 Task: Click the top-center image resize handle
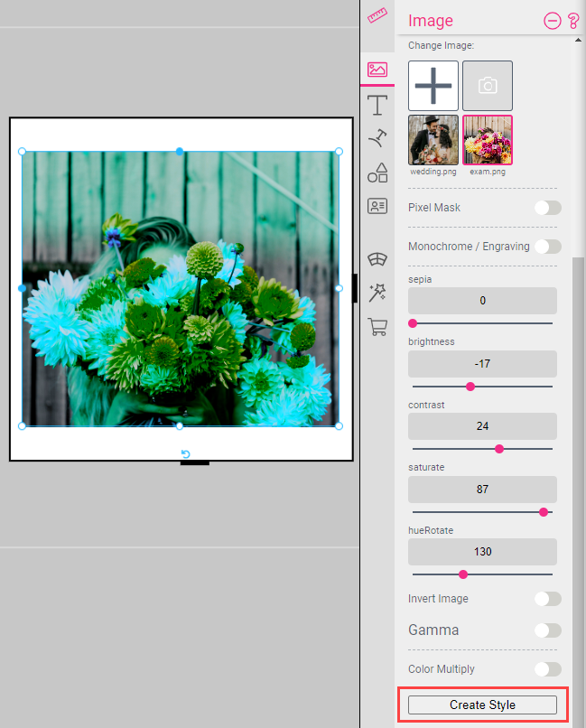tap(180, 152)
